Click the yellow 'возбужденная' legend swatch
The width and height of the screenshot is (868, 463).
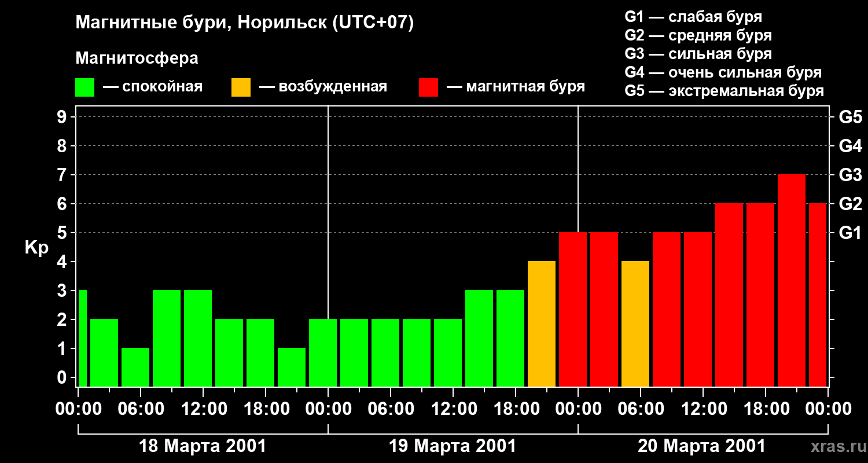tap(241, 87)
